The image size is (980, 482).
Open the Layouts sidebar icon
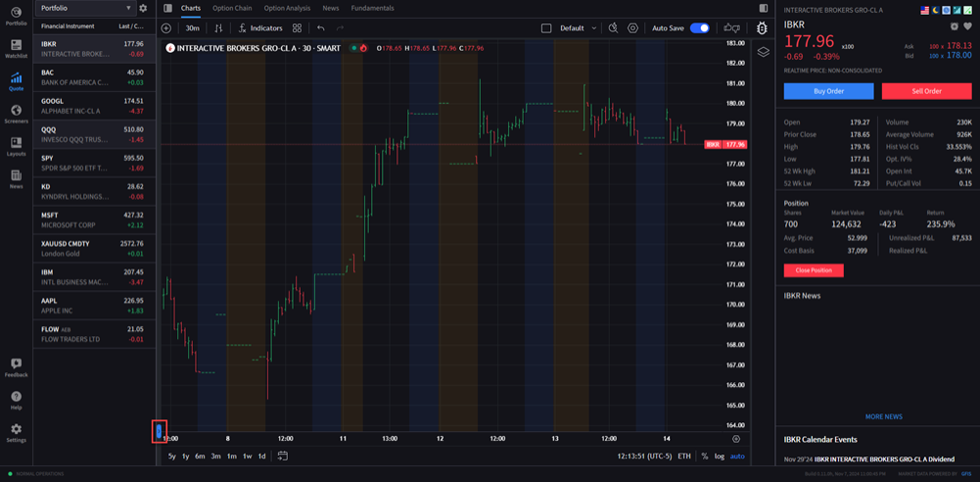pos(16,146)
